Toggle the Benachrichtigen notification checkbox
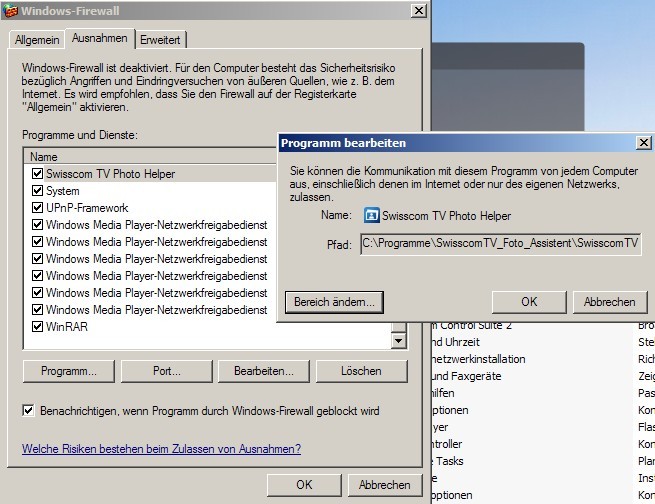This screenshot has height=504, width=655. [29, 411]
